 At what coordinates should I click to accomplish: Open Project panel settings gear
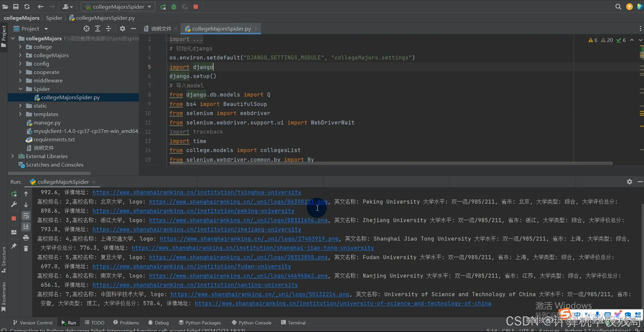[123, 29]
